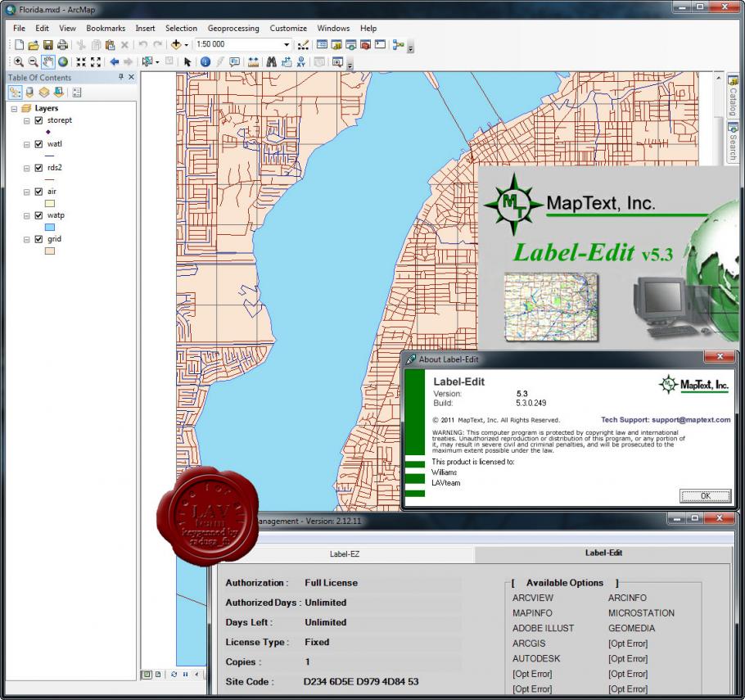Select the Identify tool
The image size is (745, 700).
tap(205, 61)
